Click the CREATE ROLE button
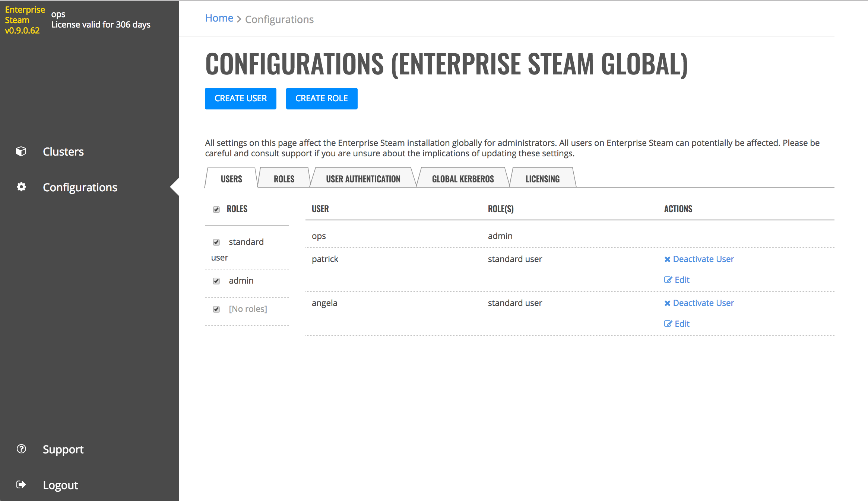868x501 pixels. point(321,98)
